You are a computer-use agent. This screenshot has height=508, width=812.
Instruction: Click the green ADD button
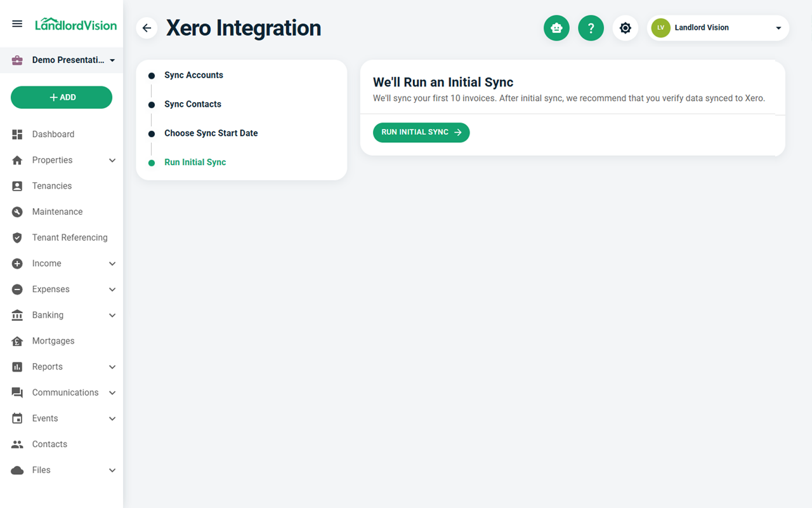tap(62, 97)
